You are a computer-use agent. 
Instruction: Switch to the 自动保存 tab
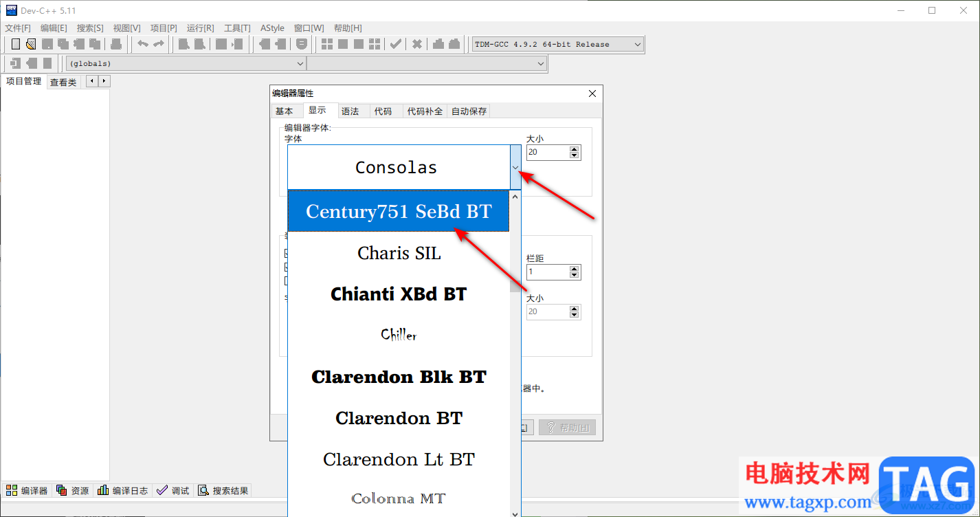point(469,111)
